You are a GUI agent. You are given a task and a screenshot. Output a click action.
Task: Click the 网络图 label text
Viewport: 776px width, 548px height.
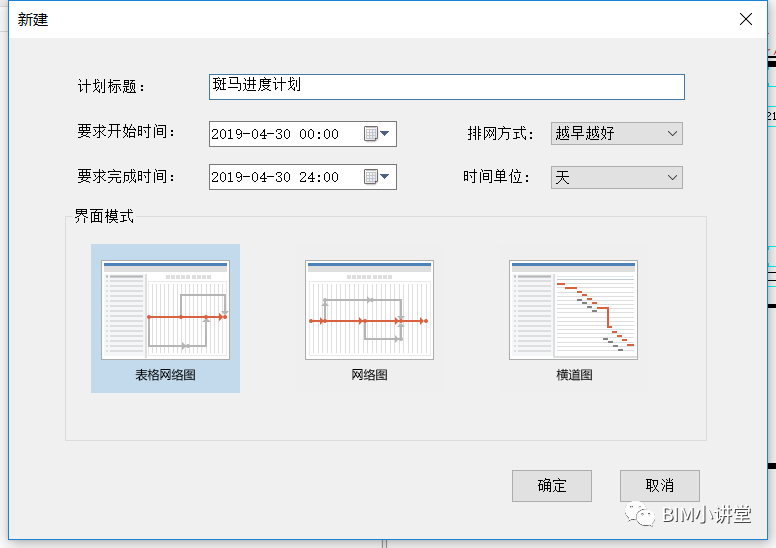[369, 375]
